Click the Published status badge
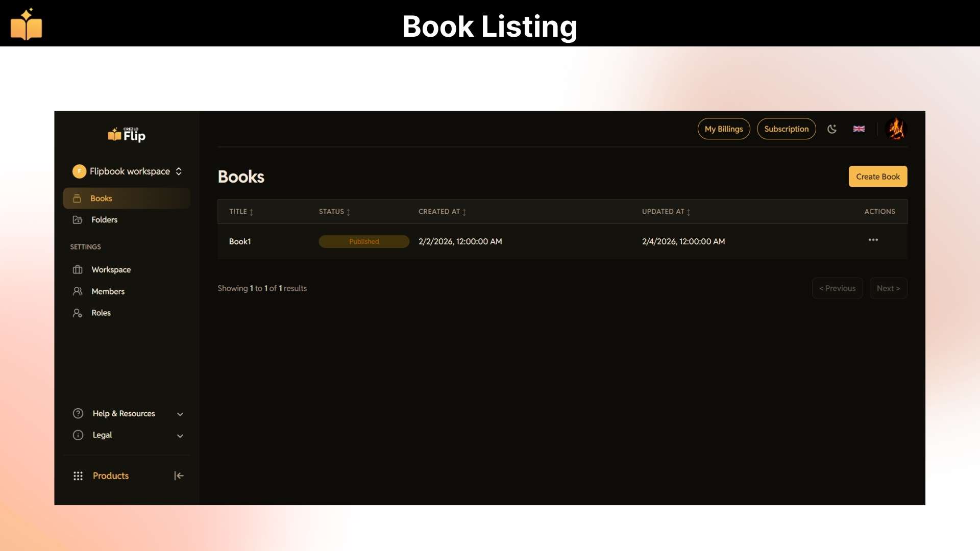The height and width of the screenshot is (551, 980). [x=364, y=241]
